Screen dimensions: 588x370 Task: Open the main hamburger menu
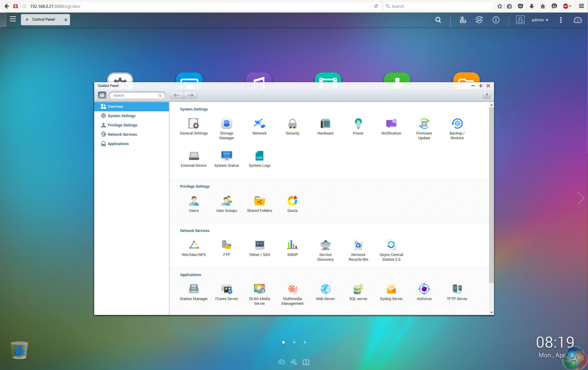pos(13,19)
